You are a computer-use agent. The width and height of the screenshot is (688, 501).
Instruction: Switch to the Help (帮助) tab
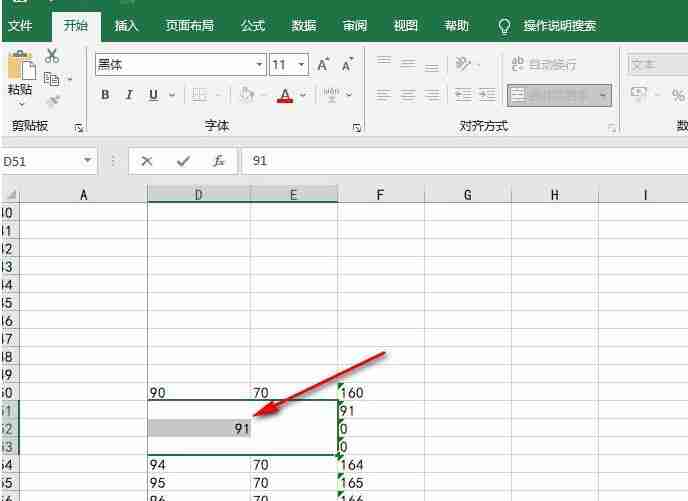pos(456,26)
